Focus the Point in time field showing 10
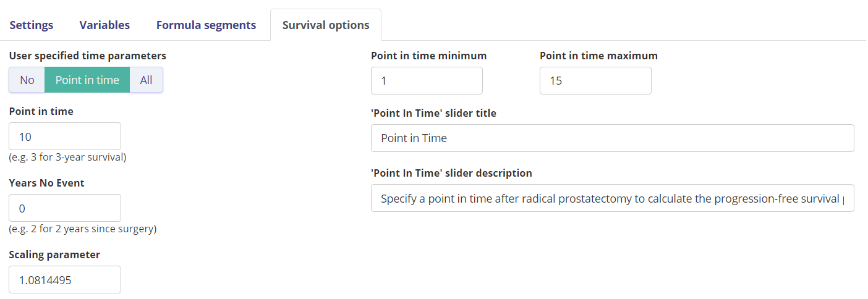 [x=65, y=137]
